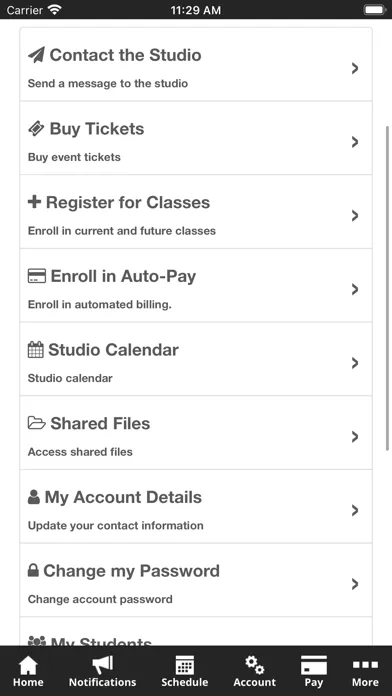Open the Account tab with gears icon

[255, 671]
